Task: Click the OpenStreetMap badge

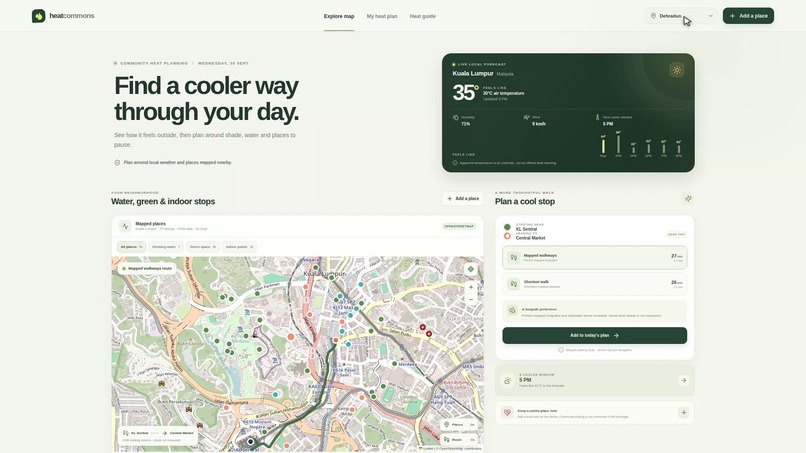Action: [459, 226]
